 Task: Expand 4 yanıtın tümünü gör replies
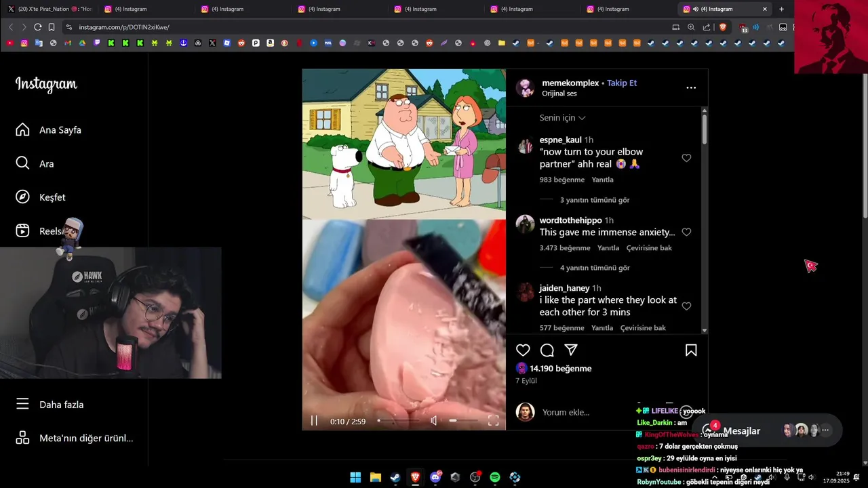(595, 268)
